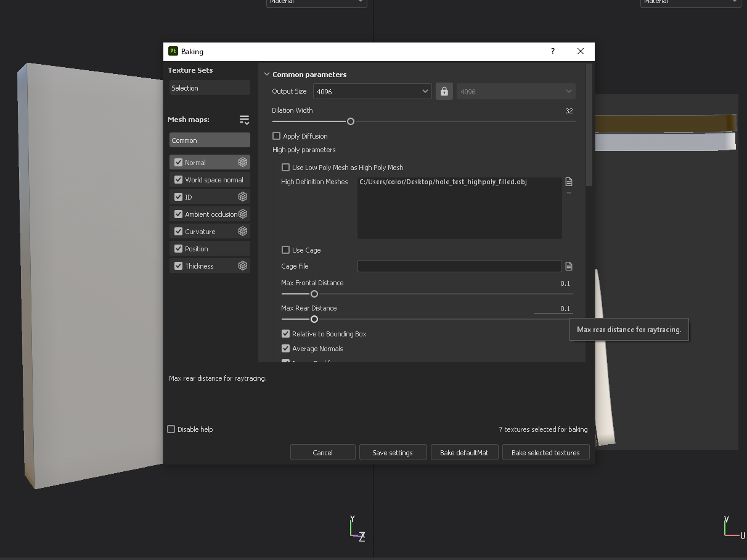The height and width of the screenshot is (560, 747).
Task: Click the Ambient occlusion settings icon
Action: pyautogui.click(x=243, y=214)
